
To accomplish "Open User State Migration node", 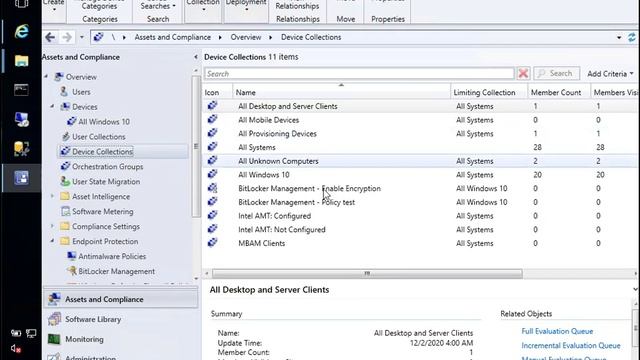I will 106,182.
